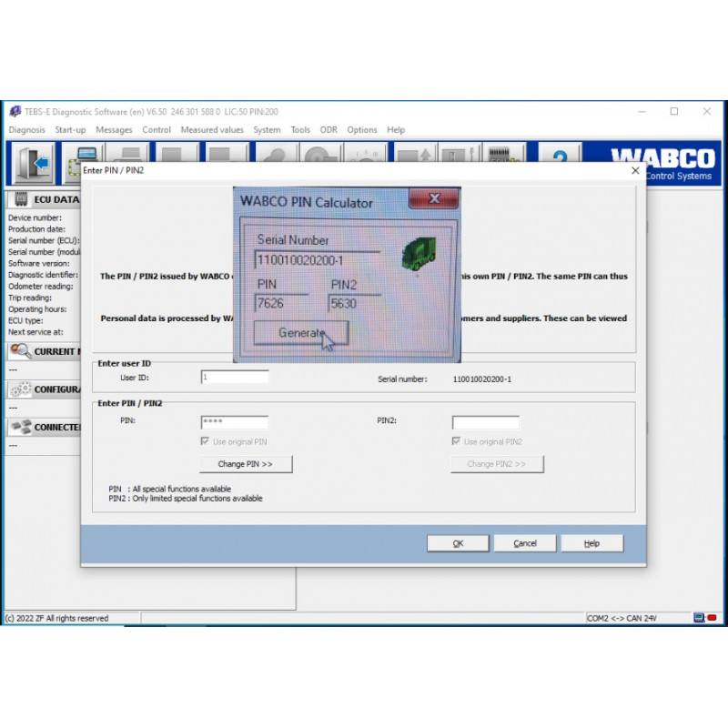The width and height of the screenshot is (728, 728).
Task: Confirm the dialog with OK
Action: pos(458,542)
